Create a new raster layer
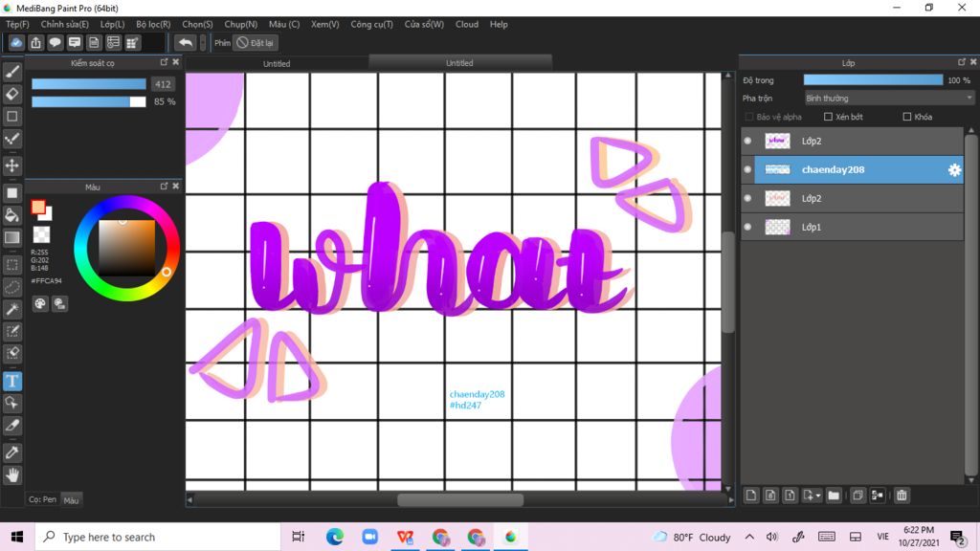 tap(751, 496)
